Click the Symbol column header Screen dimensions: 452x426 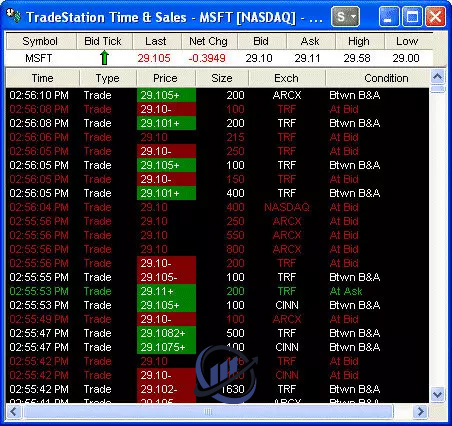pos(41,41)
